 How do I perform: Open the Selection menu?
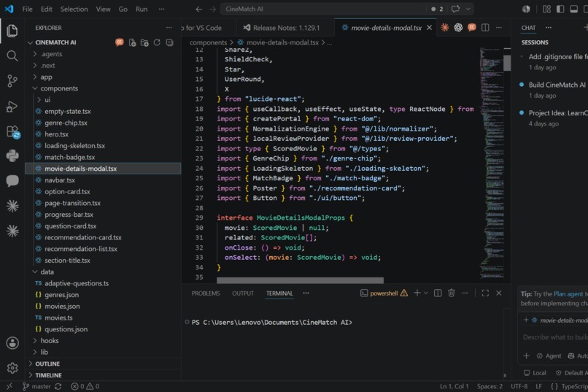[x=74, y=9]
